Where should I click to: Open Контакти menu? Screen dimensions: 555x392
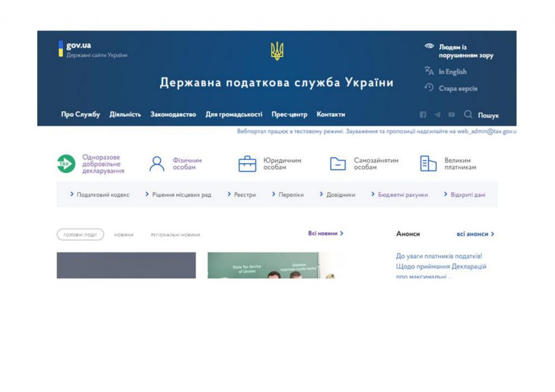(x=331, y=114)
